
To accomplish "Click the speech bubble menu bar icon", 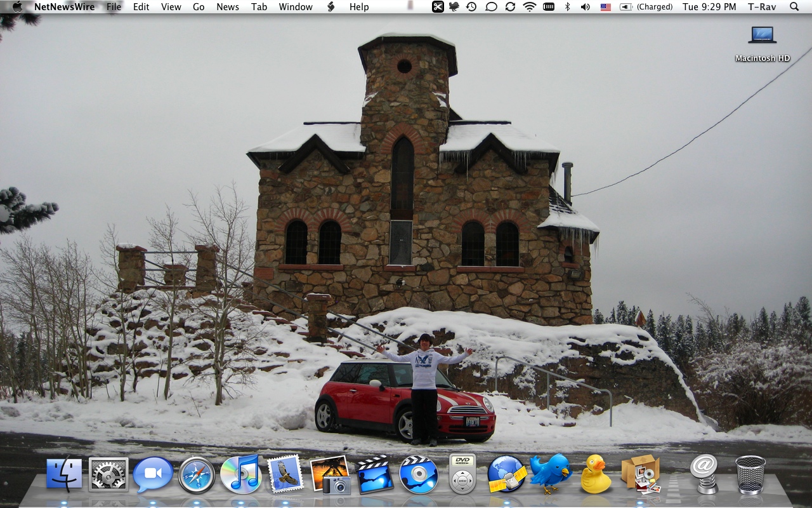I will point(491,7).
